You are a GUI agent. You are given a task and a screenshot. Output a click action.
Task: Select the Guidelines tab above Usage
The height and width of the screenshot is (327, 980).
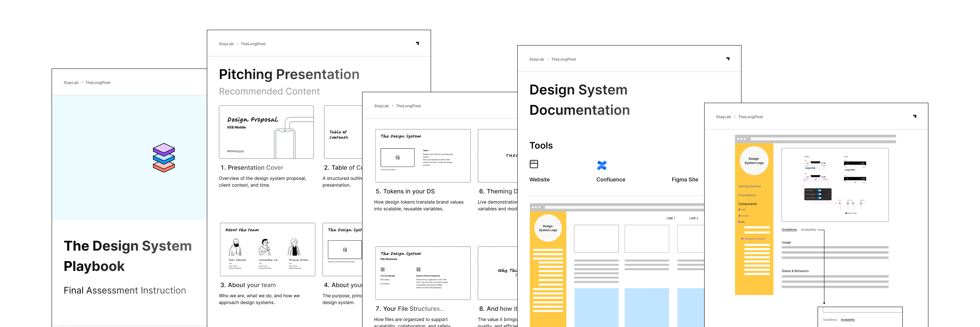[x=789, y=230]
